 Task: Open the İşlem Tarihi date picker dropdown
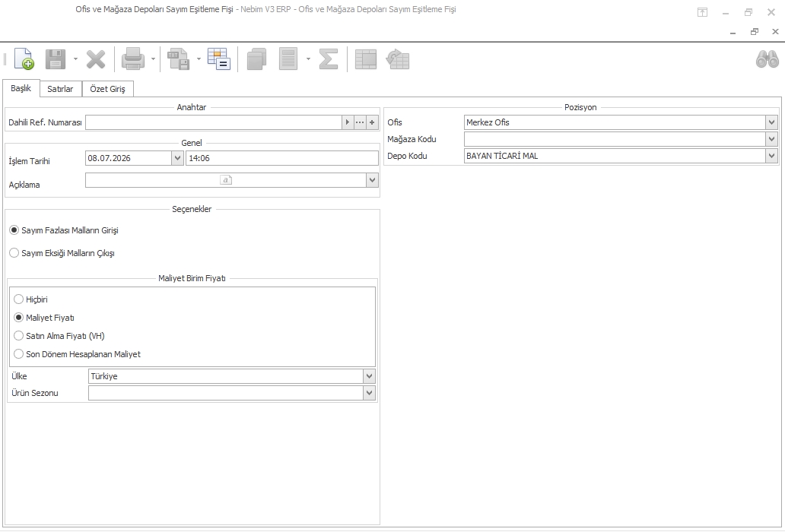(x=177, y=158)
